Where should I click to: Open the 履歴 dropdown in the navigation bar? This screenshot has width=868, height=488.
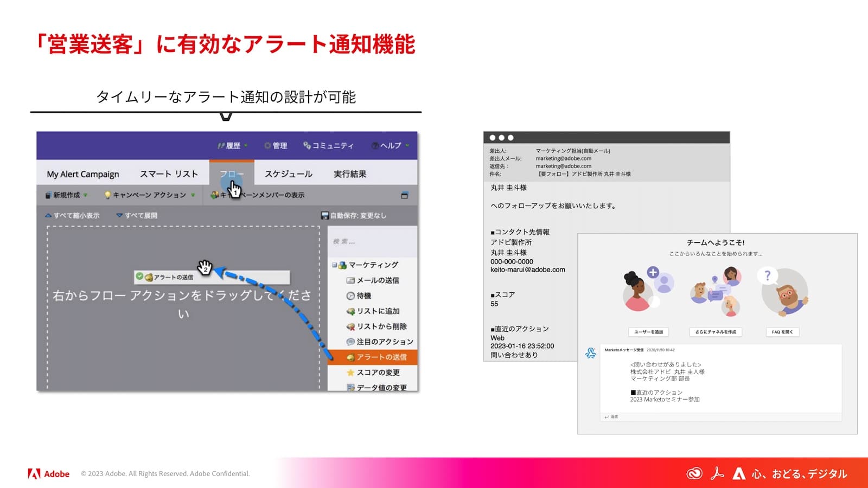[x=233, y=145]
